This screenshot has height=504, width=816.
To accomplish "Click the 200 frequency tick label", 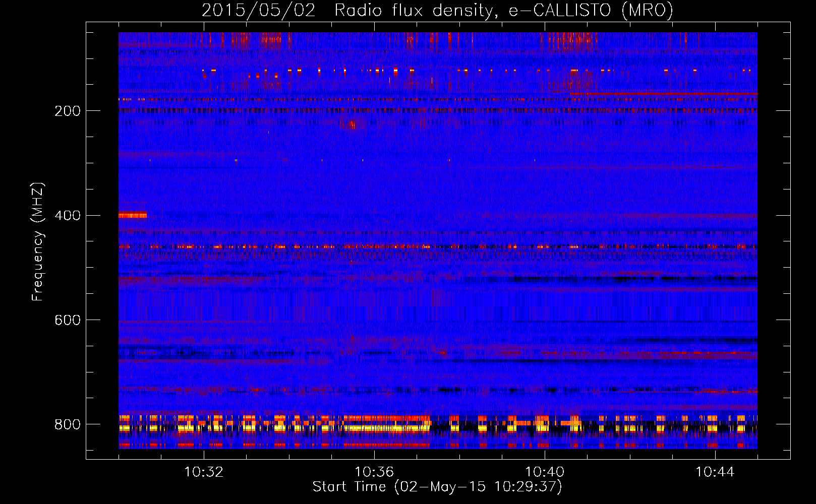I will tap(67, 111).
